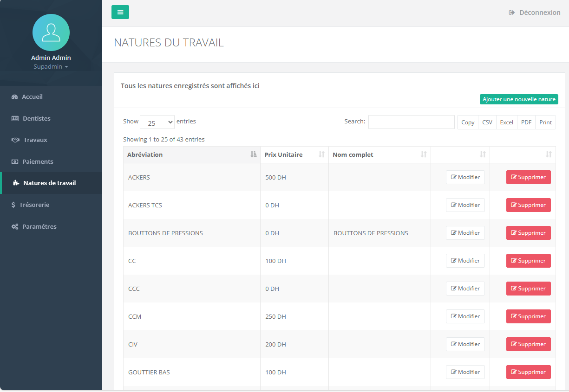Viewport: 569px width, 392px height.
Task: Click the Search input field
Action: [411, 122]
